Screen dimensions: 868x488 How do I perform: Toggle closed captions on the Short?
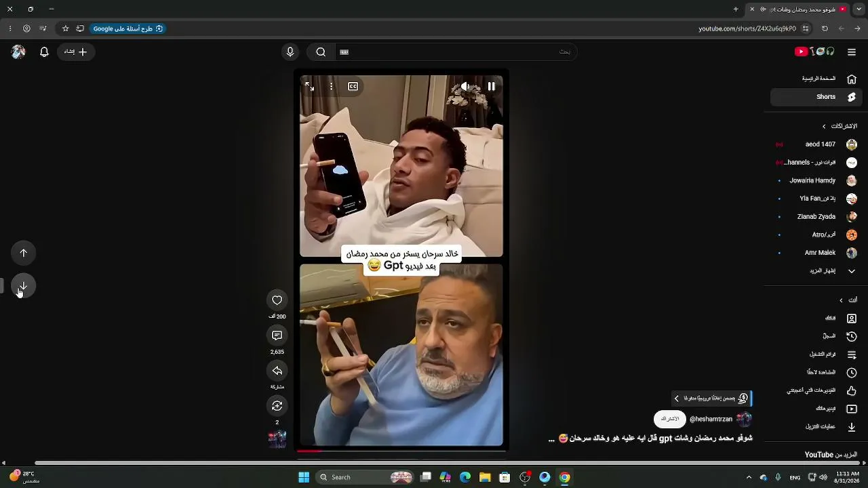pyautogui.click(x=353, y=86)
